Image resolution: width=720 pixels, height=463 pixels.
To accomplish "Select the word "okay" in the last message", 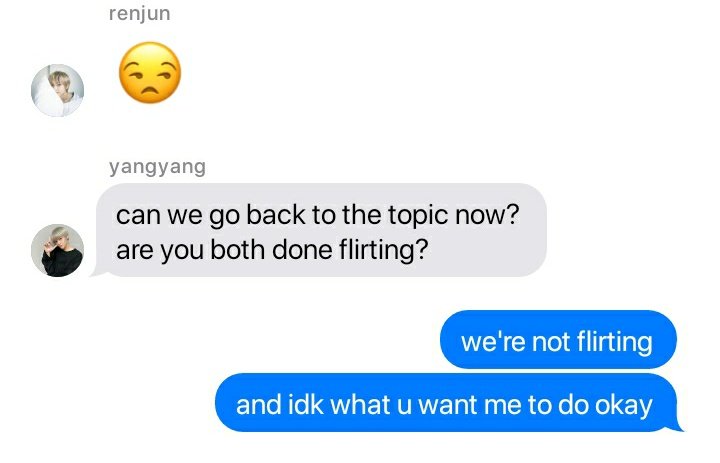I will (624, 406).
